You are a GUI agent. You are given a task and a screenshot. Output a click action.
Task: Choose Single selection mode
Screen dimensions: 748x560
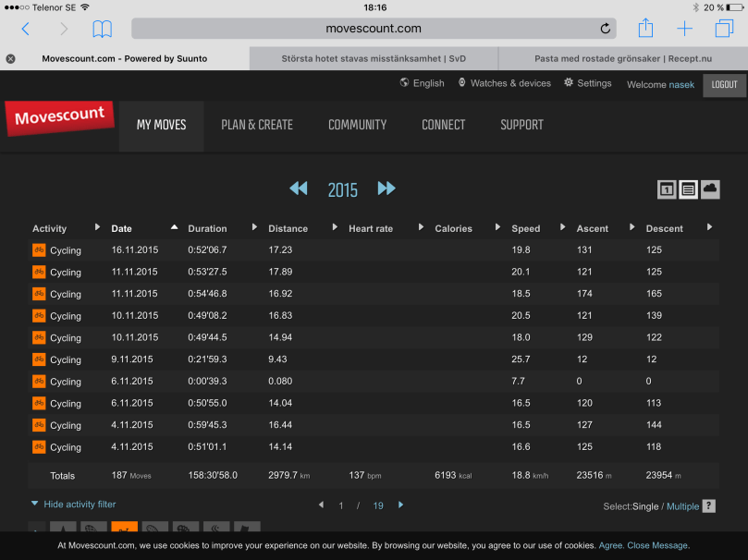point(648,506)
